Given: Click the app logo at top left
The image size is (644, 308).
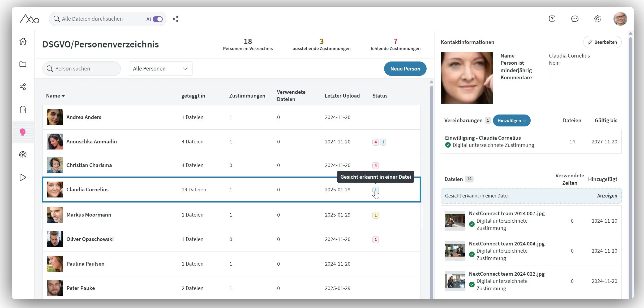Looking at the screenshot, I should (29, 19).
